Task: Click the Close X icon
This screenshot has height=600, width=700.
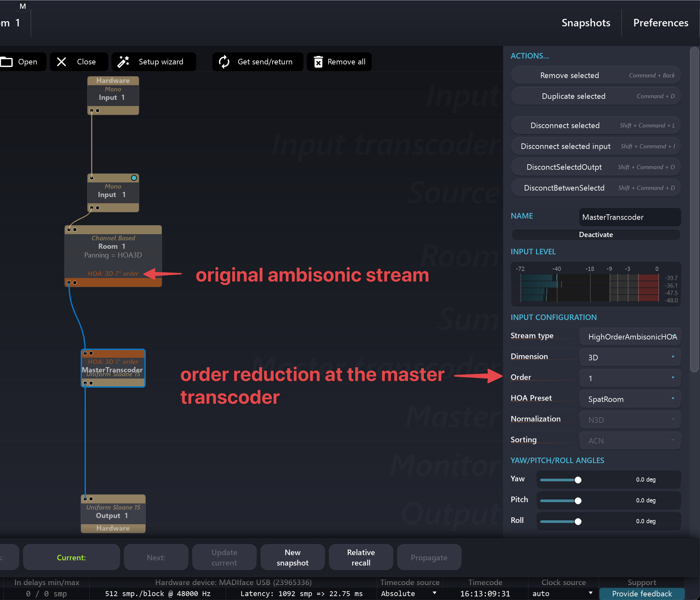Action: click(x=61, y=62)
